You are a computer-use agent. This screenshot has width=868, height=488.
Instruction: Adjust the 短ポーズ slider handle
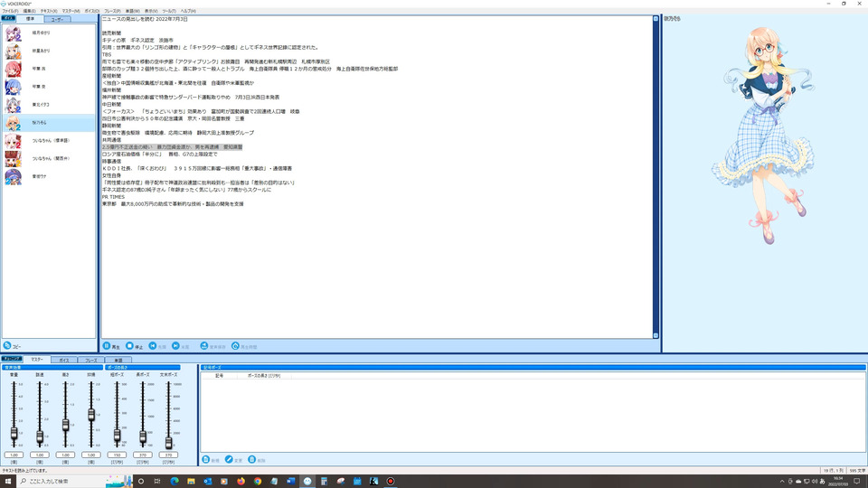[117, 436]
